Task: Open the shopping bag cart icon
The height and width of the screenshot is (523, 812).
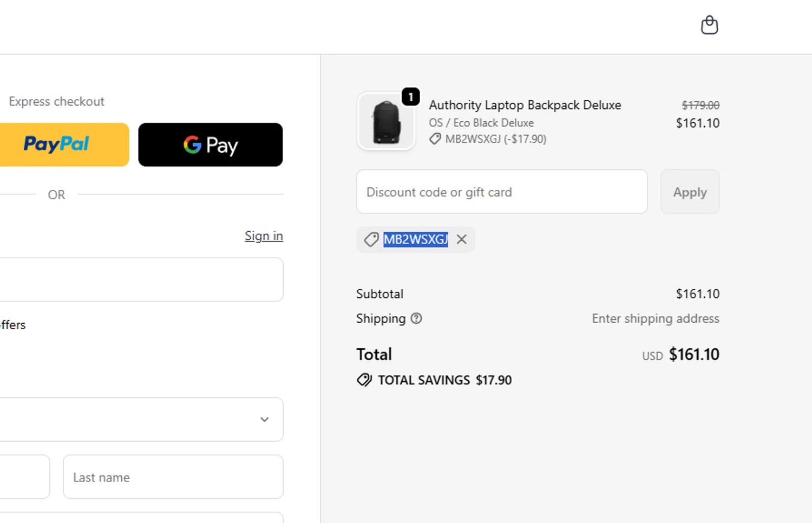Action: tap(709, 25)
